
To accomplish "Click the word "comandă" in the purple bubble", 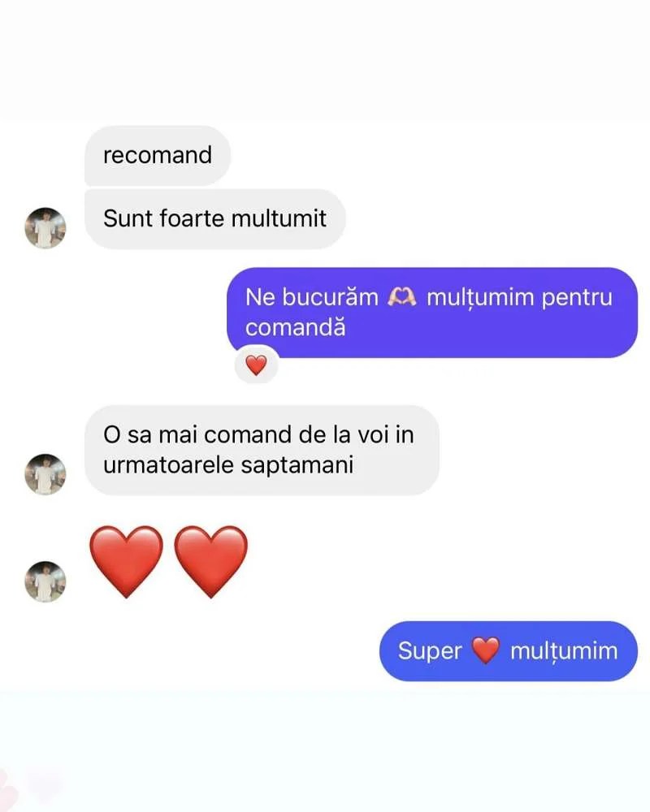I will click(x=296, y=327).
